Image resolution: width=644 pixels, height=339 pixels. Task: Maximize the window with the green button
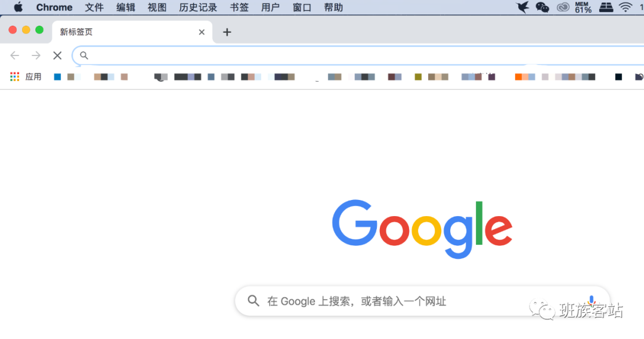39,30
